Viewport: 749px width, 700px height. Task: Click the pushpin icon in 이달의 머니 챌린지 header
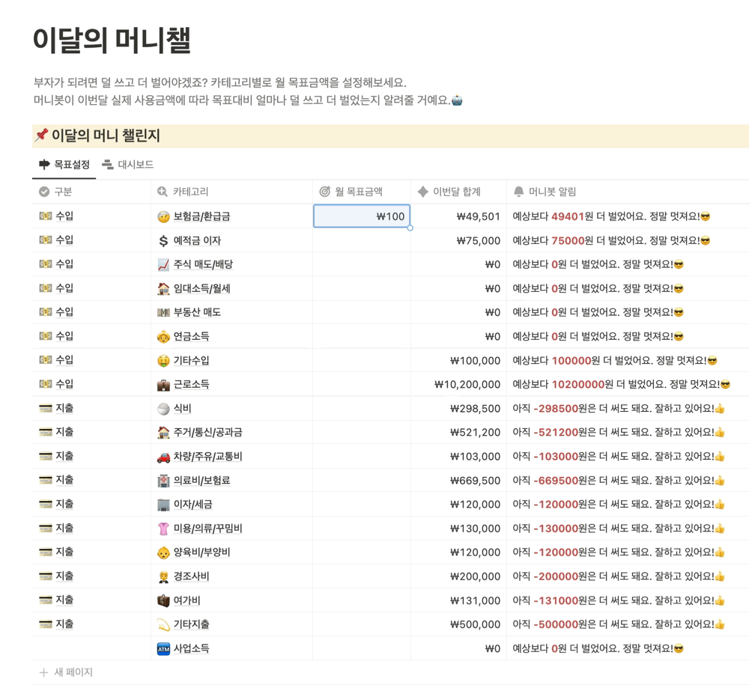(41, 135)
